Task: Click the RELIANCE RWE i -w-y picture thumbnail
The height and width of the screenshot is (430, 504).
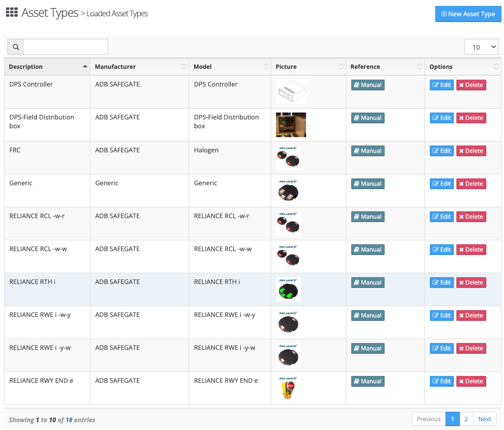Action: pyautogui.click(x=288, y=322)
